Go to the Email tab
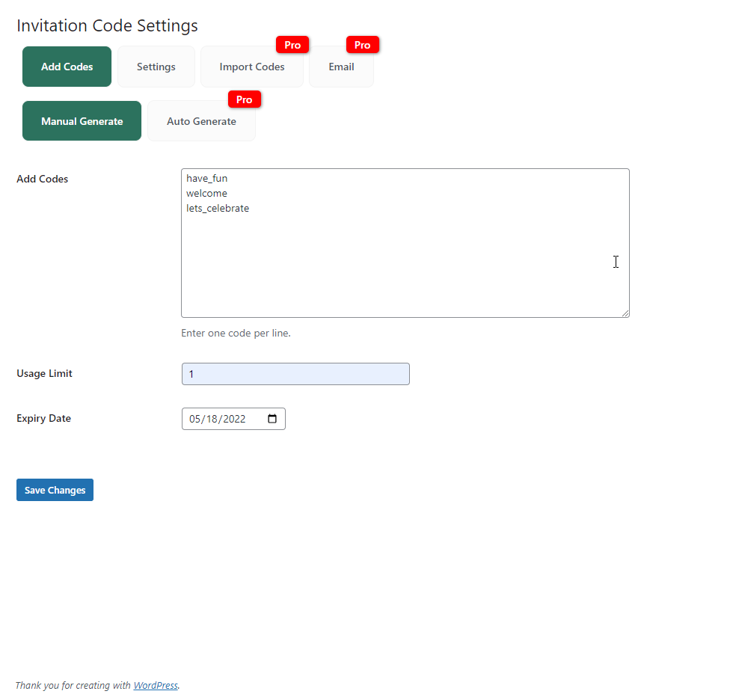733x700 pixels. click(x=341, y=67)
